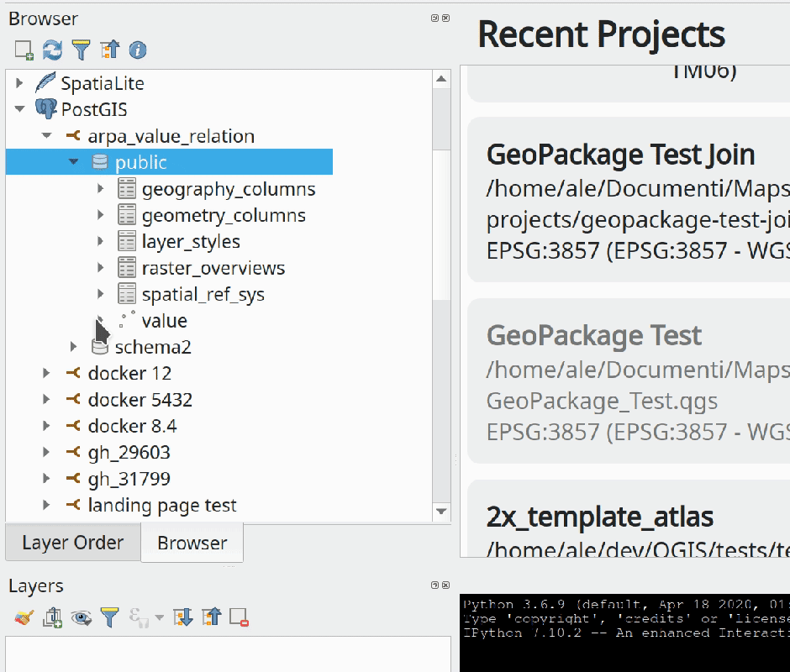Remove layer using Layers toolbar icon
This screenshot has height=672, width=790.
click(x=239, y=618)
